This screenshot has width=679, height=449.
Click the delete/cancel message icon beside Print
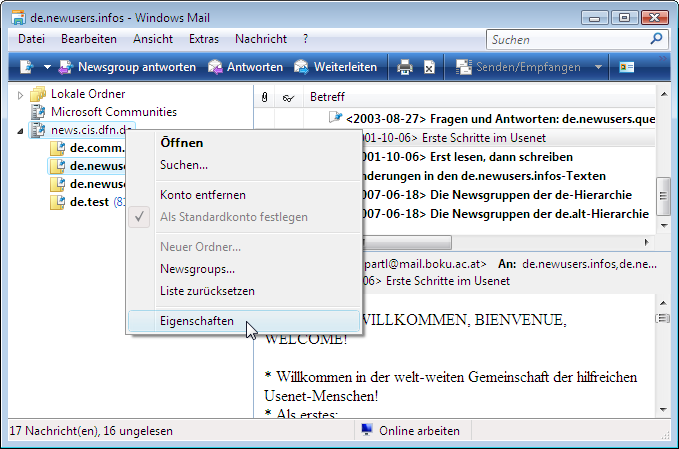point(429,67)
